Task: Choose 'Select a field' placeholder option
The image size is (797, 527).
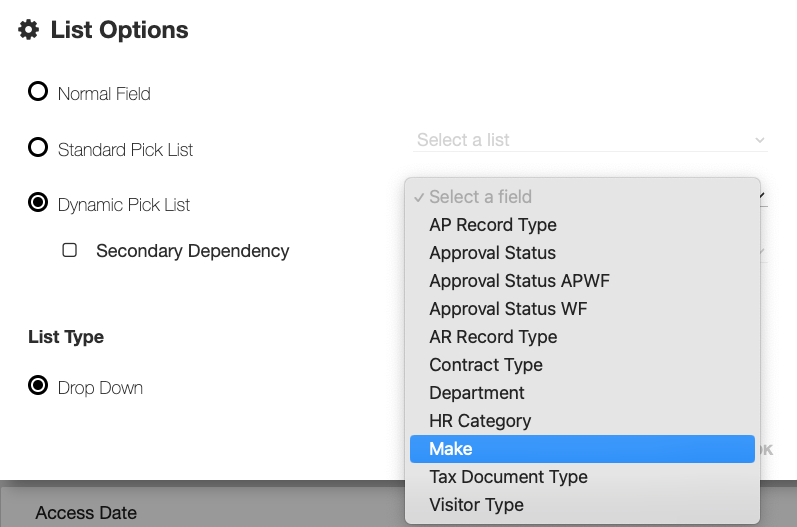Action: (480, 197)
